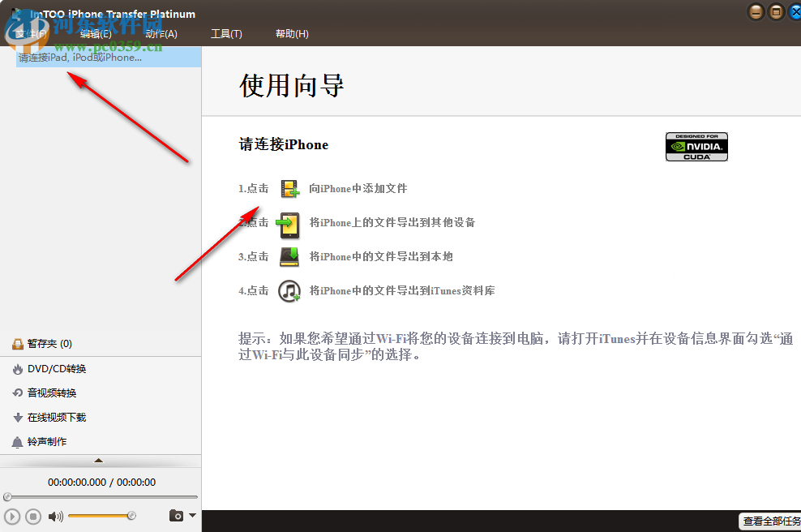Toggle playback with the play button
This screenshot has width=801, height=532.
tap(11, 516)
